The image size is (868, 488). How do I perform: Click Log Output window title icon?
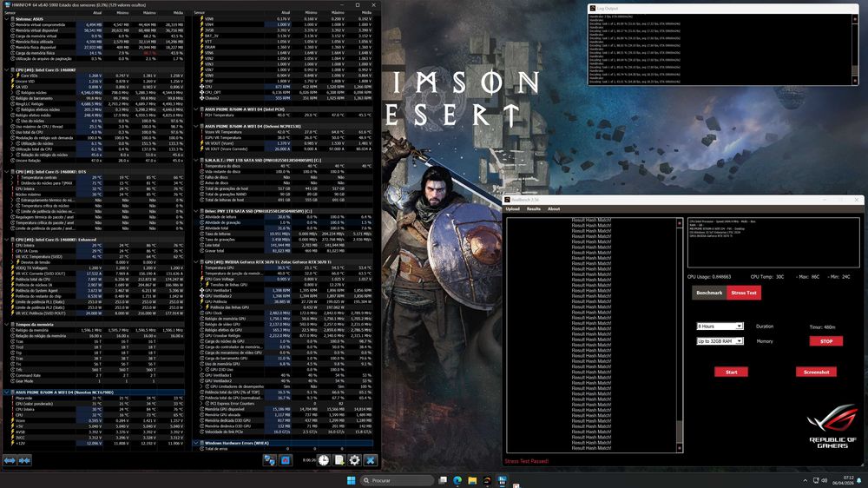592,9
